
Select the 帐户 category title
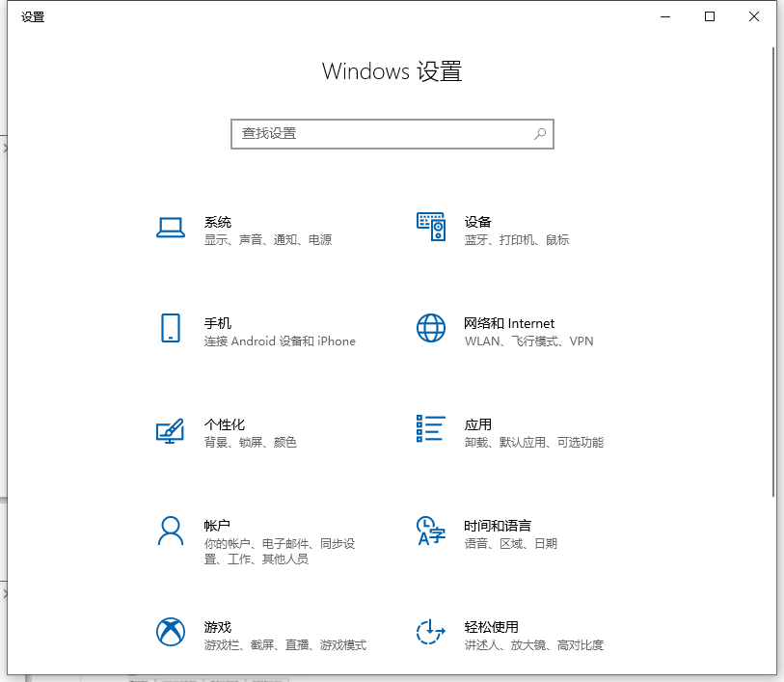click(x=217, y=526)
